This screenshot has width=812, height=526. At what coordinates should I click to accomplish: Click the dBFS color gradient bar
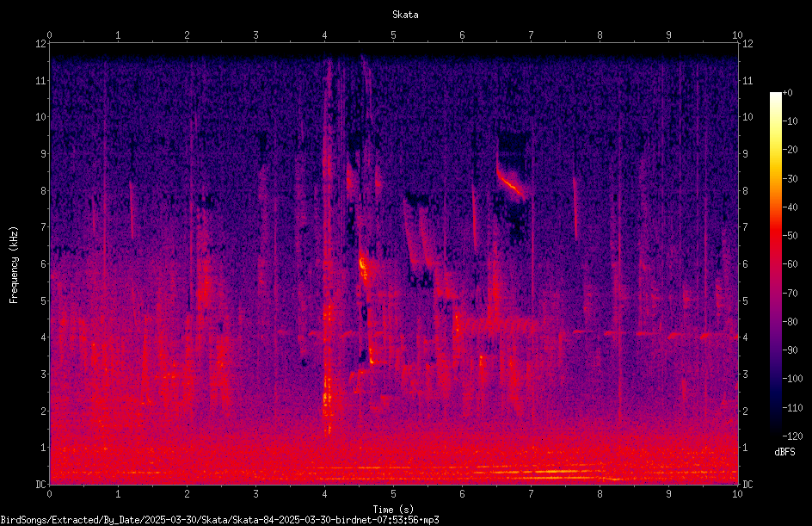[775, 264]
